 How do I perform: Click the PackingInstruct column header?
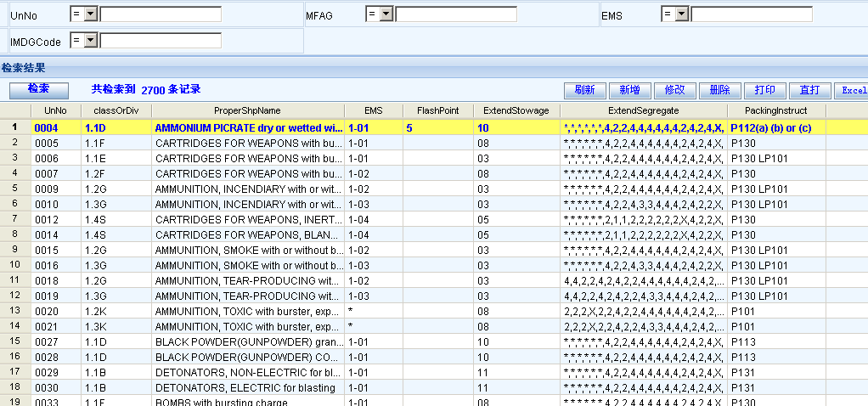click(775, 110)
